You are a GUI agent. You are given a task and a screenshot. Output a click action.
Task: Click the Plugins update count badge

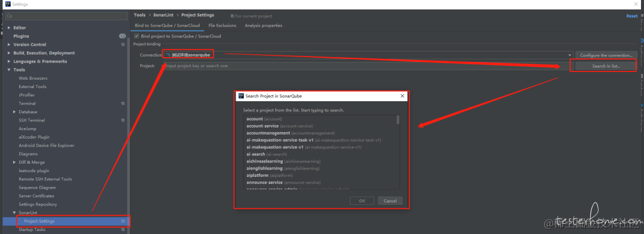pos(122,36)
